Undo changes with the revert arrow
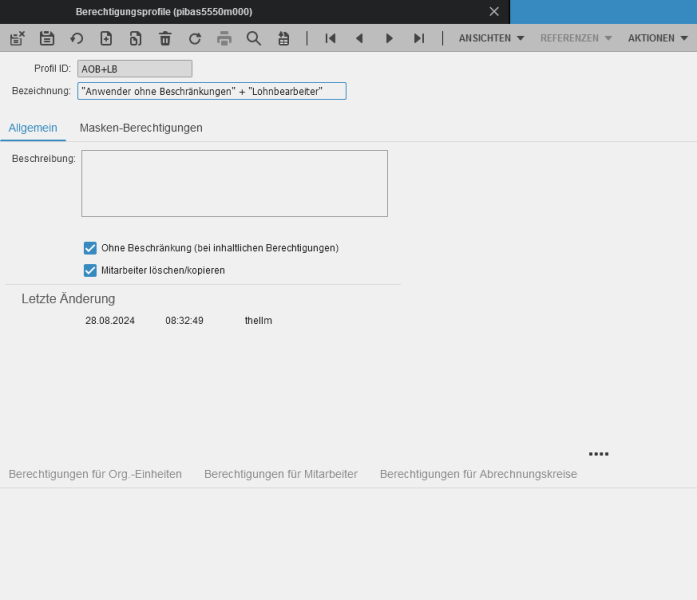The width and height of the screenshot is (697, 600). tap(76, 38)
